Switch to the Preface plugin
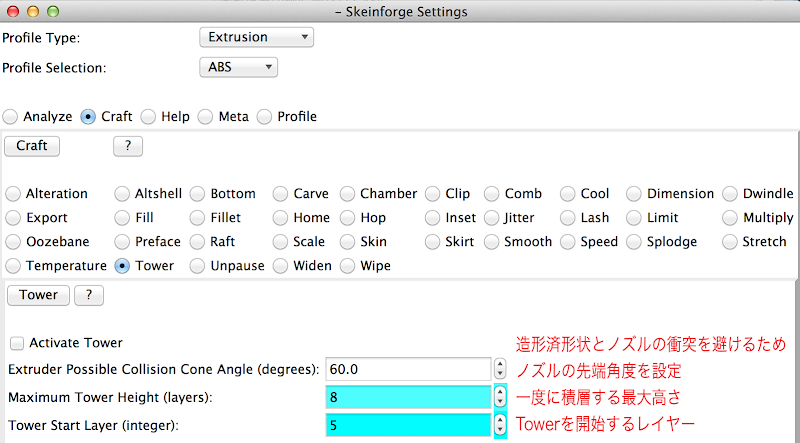The width and height of the screenshot is (800, 443). pos(122,242)
